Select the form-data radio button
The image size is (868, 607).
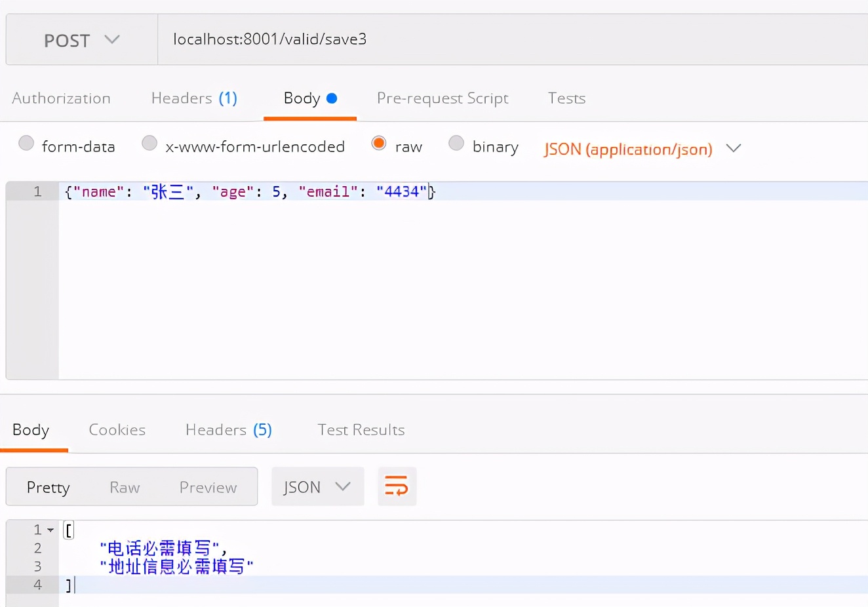pyautogui.click(x=26, y=143)
